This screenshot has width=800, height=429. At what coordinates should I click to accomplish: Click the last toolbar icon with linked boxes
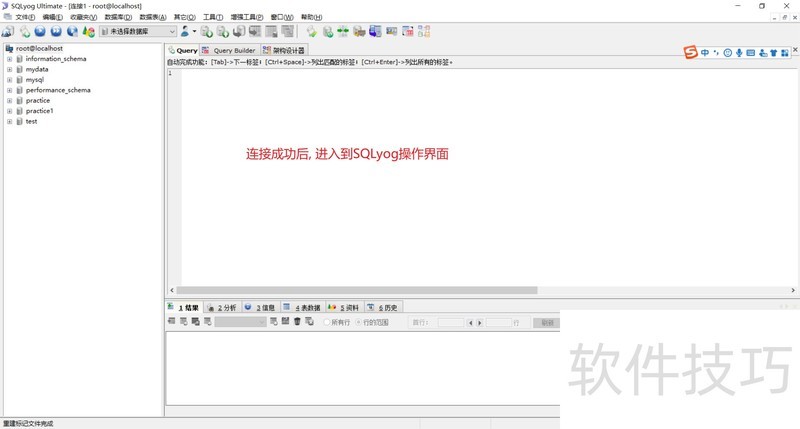tap(424, 32)
